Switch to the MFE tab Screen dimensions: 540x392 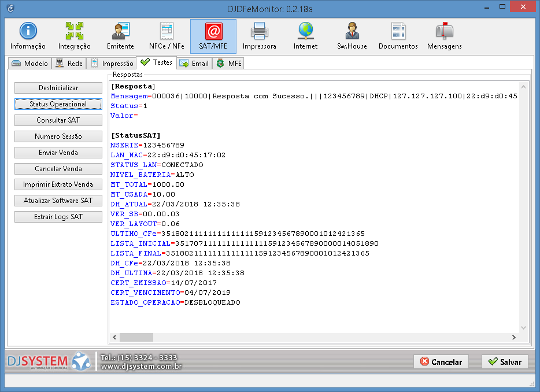pyautogui.click(x=228, y=64)
